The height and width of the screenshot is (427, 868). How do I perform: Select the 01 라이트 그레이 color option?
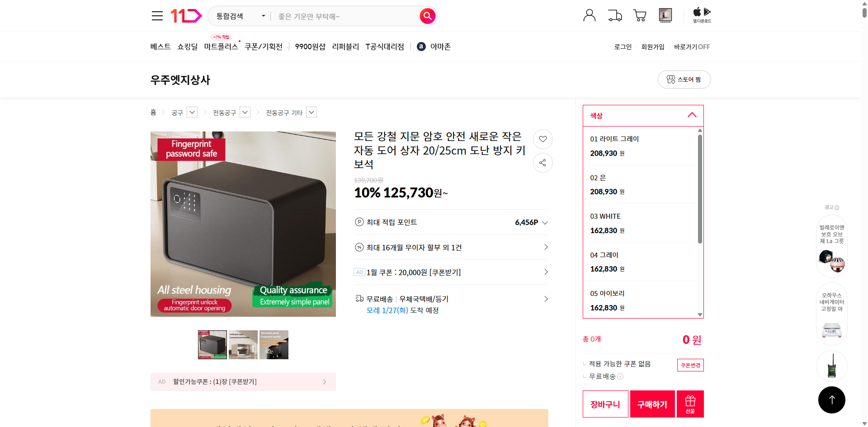point(634,145)
